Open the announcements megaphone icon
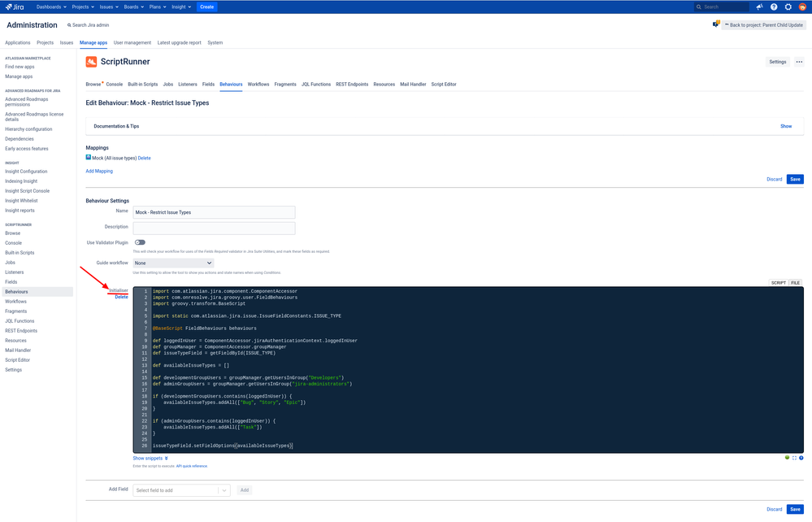The height and width of the screenshot is (522, 812). tap(758, 7)
